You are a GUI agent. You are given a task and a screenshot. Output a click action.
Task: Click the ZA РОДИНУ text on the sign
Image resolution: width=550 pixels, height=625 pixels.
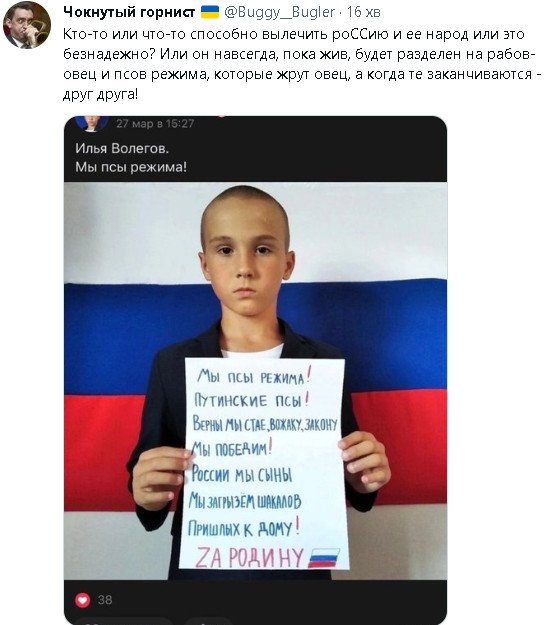(250, 557)
